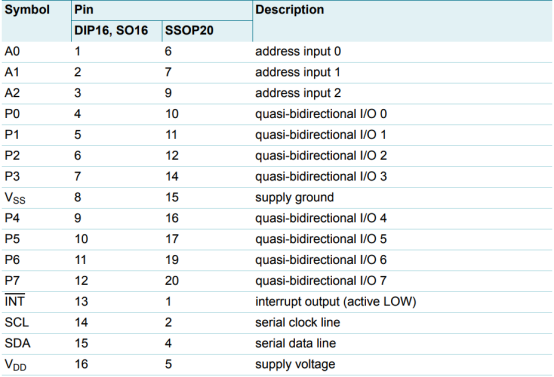
Task: Select the SSOP20 subheader
Action: 189,31
